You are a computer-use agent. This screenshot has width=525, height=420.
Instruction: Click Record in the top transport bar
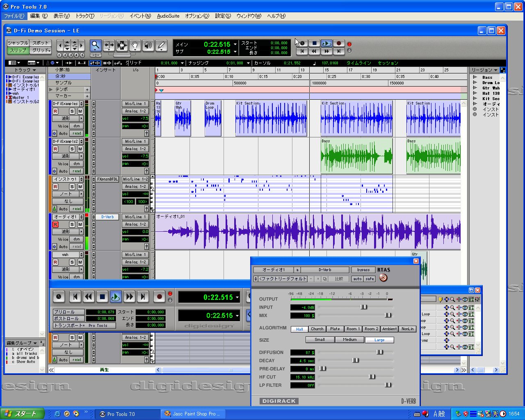pyautogui.click(x=339, y=43)
